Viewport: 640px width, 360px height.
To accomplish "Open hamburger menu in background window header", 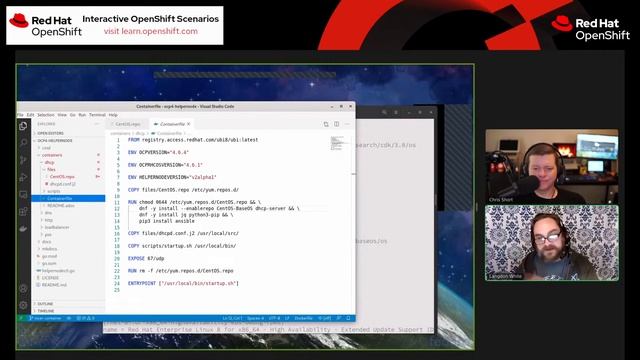I will click(396, 112).
